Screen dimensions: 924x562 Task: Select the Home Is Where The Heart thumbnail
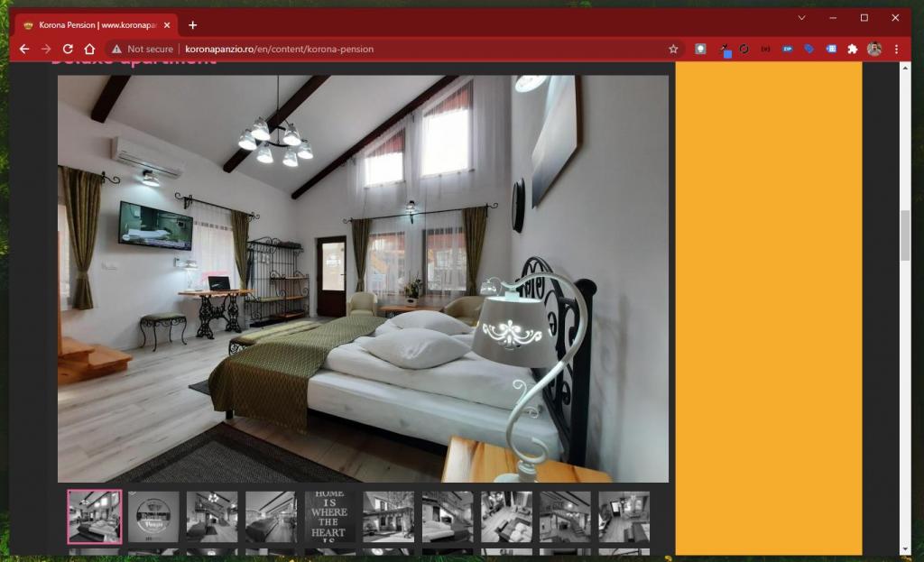(x=329, y=517)
